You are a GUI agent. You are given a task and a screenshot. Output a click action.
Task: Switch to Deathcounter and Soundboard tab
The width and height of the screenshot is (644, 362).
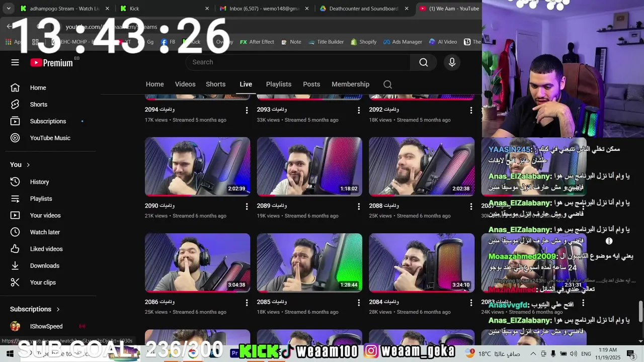[363, 9]
